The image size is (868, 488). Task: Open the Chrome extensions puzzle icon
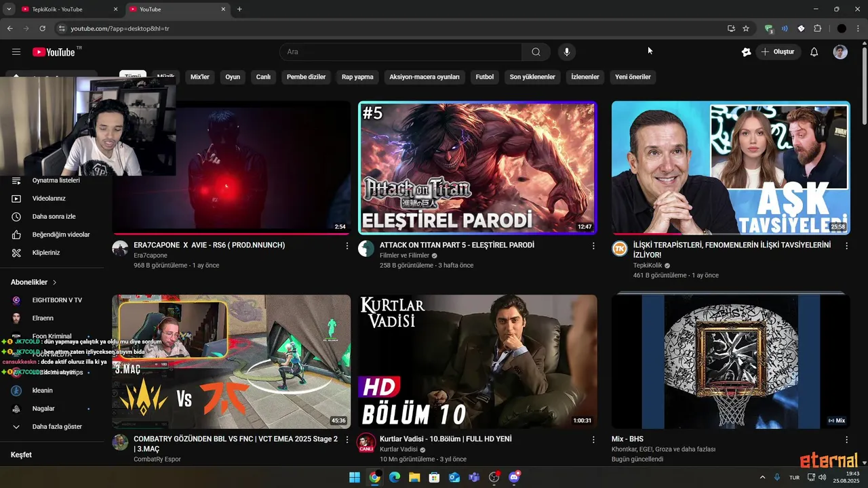point(817,28)
